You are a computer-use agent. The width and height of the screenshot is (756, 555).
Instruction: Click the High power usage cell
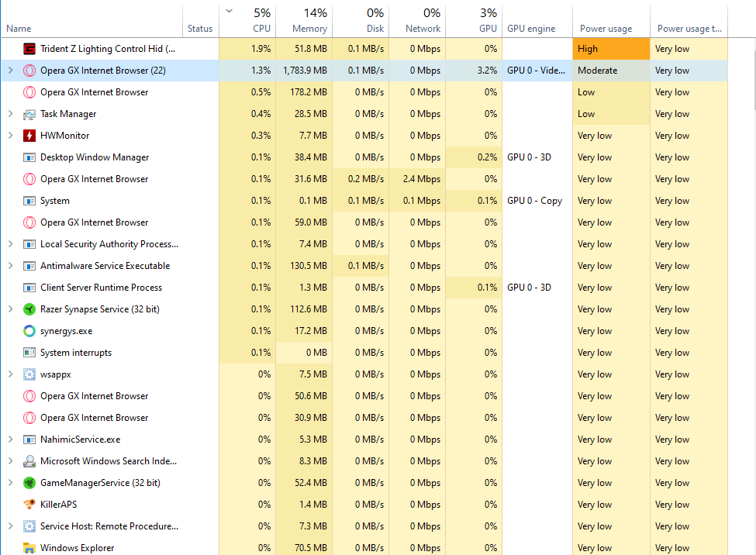[611, 49]
